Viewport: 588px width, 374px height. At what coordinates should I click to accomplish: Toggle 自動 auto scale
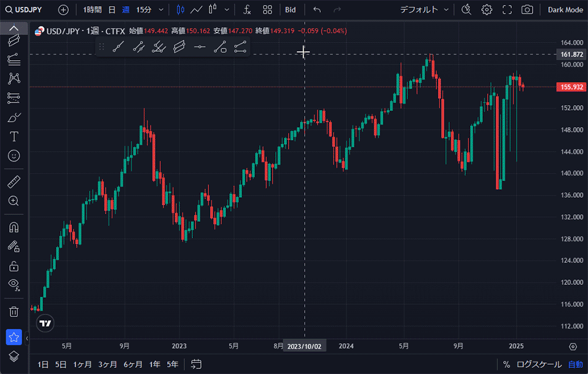tap(576, 364)
